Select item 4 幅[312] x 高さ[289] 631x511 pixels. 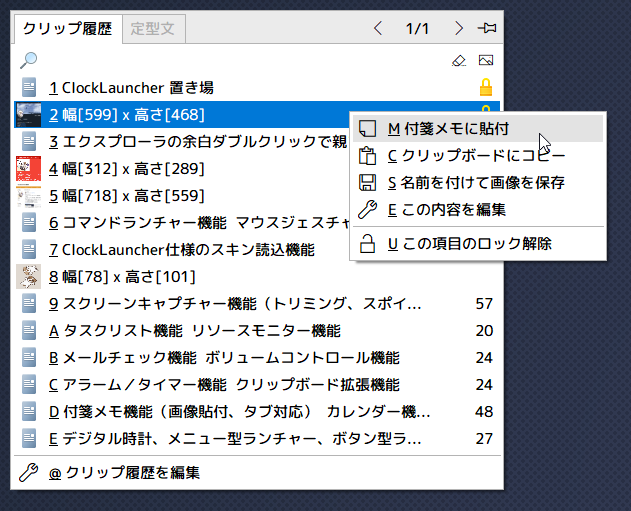(x=182, y=169)
